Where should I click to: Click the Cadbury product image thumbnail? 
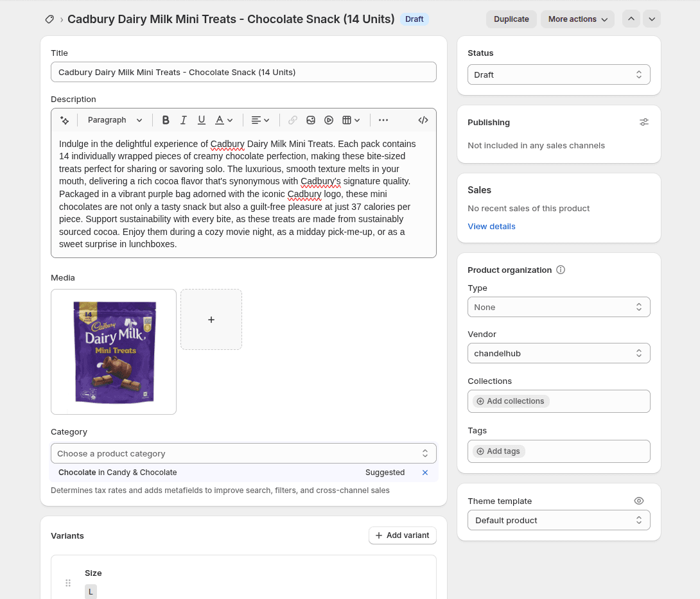tap(114, 352)
